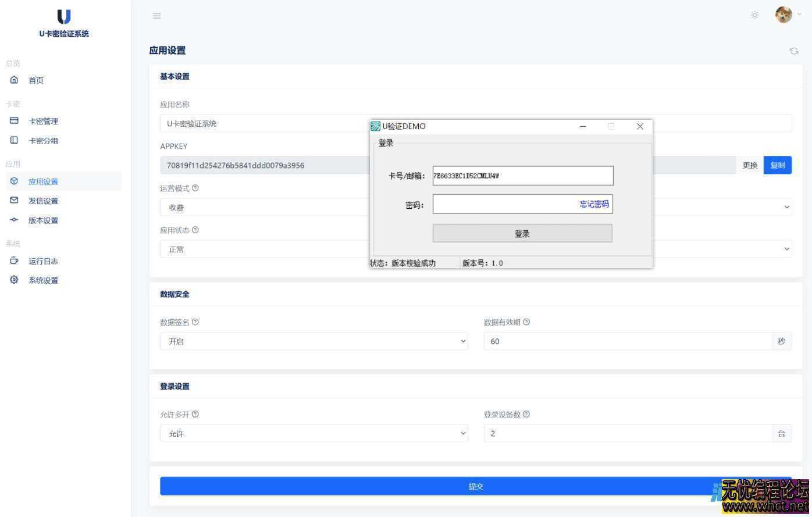The width and height of the screenshot is (812, 517).
Task: Select the branch icon beside 版本设置
Action: click(x=14, y=220)
